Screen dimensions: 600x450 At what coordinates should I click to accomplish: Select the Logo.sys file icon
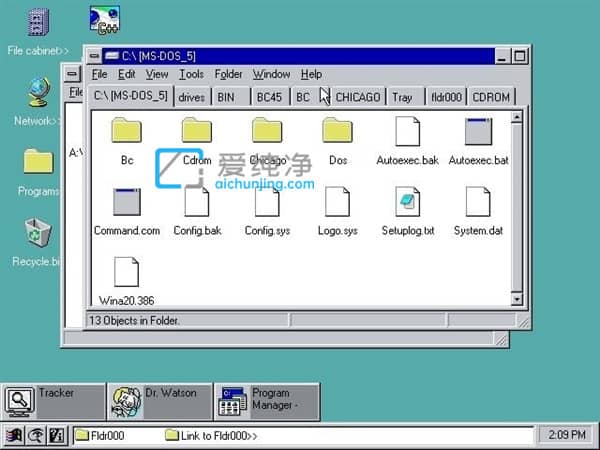[337, 202]
